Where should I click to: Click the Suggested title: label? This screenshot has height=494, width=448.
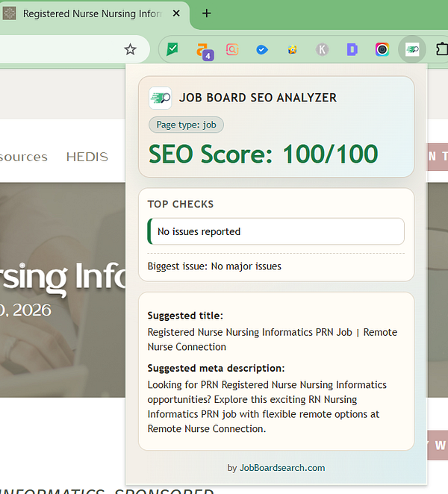(185, 316)
